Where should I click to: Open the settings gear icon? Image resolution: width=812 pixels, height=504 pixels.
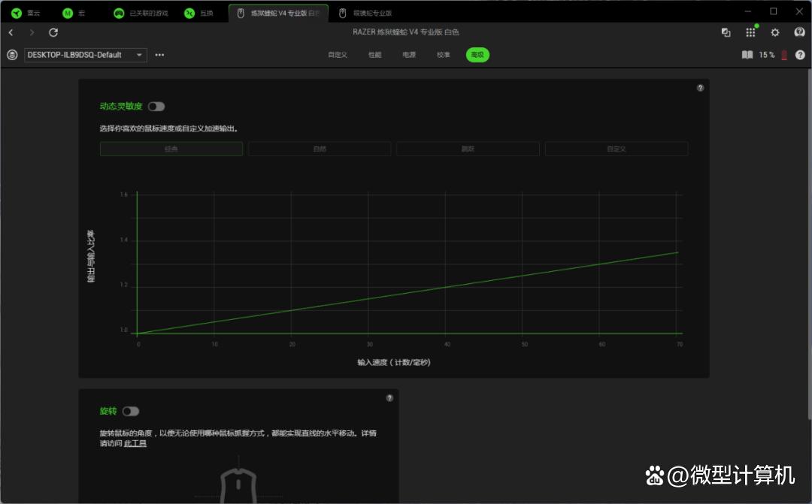point(775,32)
